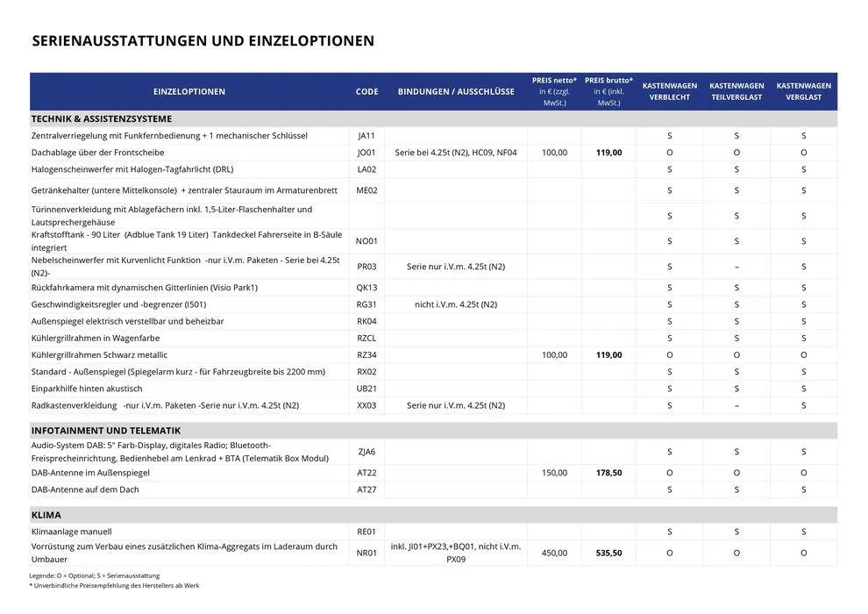Select the Rückfahrkamera mit dynamischen Gitterlinien row
Screen dimensions: 868x614
point(145,288)
